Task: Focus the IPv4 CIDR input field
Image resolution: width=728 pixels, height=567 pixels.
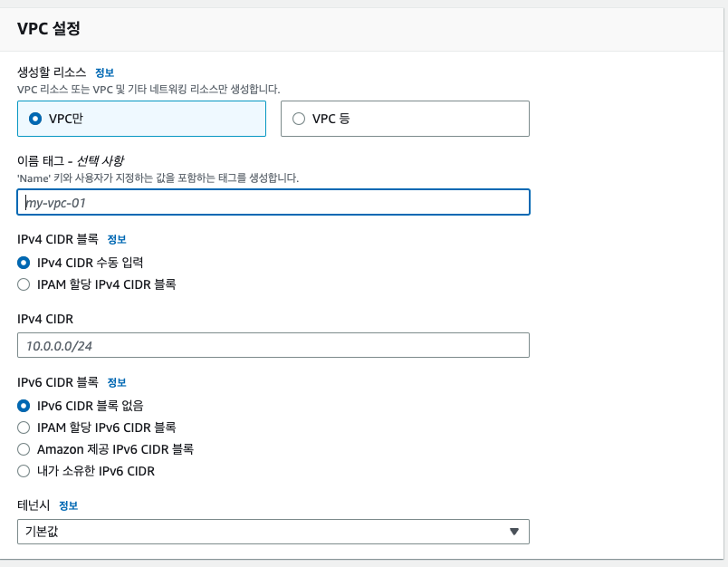Action: coord(273,345)
